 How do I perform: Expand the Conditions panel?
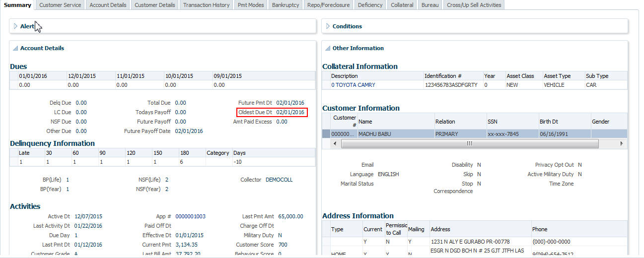click(328, 26)
